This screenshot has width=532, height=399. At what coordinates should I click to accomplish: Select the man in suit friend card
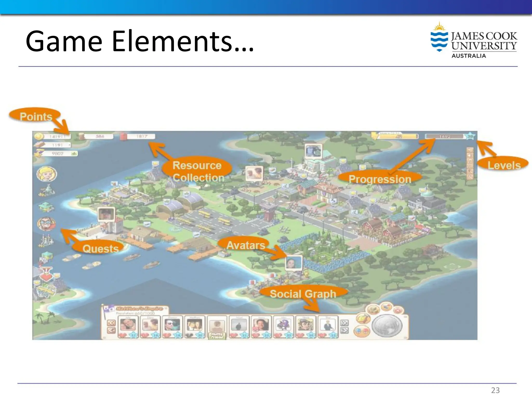328,327
